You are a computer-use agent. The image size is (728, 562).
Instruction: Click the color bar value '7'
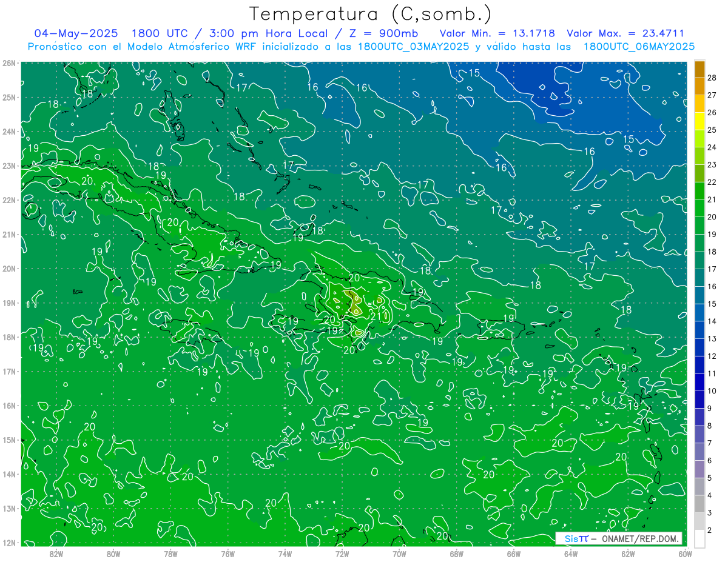pyautogui.click(x=710, y=443)
